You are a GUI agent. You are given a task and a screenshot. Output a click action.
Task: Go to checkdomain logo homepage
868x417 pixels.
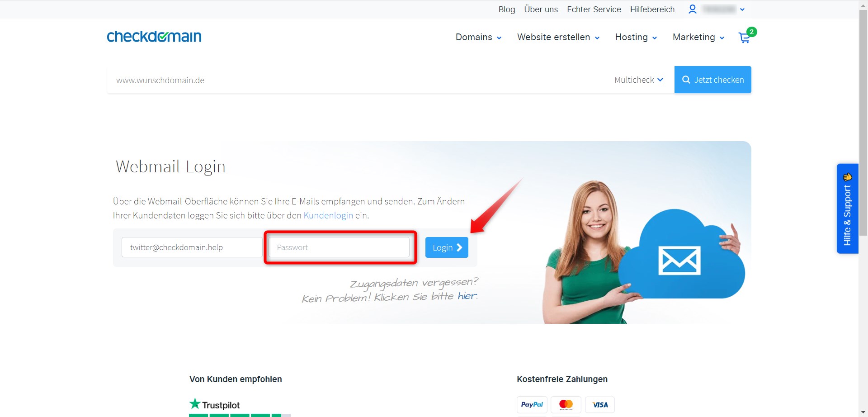154,36
